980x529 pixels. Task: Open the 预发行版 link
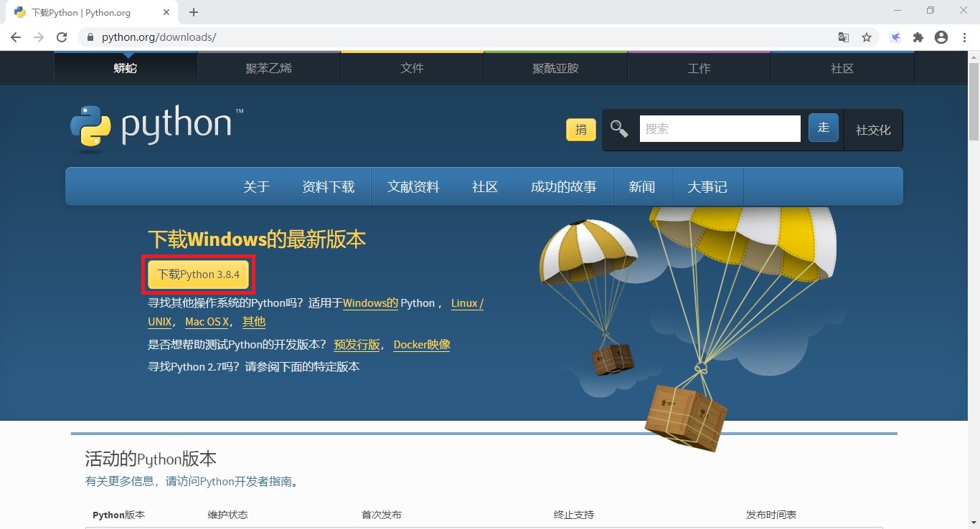[357, 345]
